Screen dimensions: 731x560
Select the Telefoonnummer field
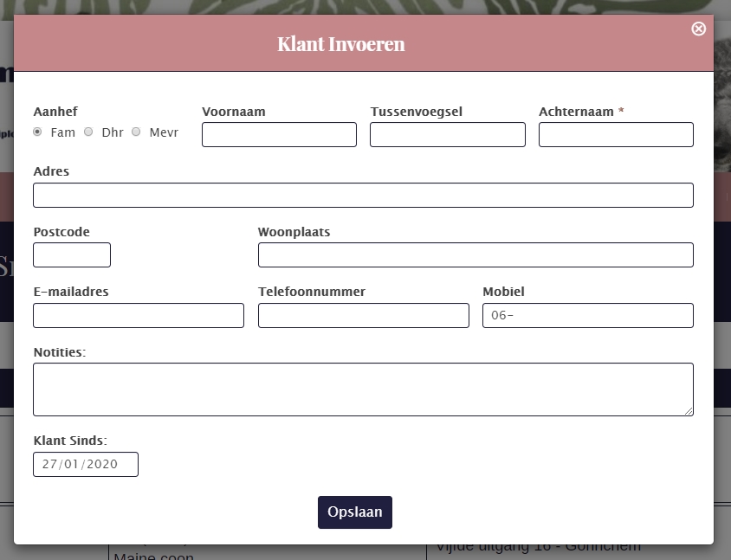coord(363,316)
